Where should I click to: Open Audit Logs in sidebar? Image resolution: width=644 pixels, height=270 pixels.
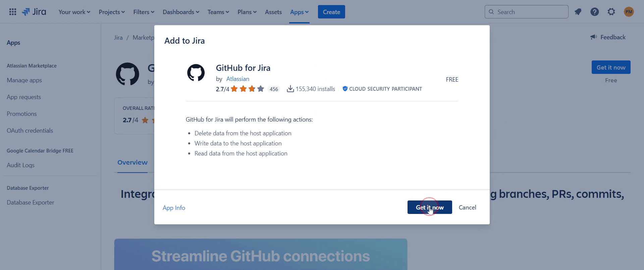click(20, 165)
